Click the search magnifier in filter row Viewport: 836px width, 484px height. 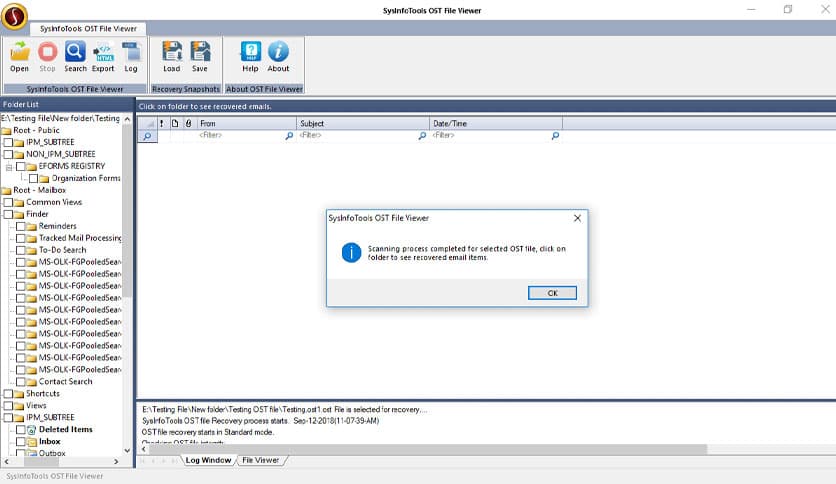coord(147,136)
